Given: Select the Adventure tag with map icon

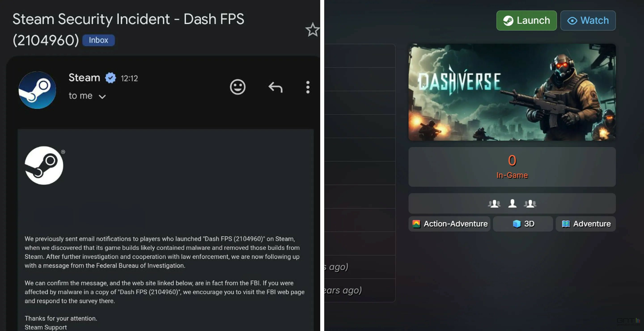Looking at the screenshot, I should coord(585,224).
